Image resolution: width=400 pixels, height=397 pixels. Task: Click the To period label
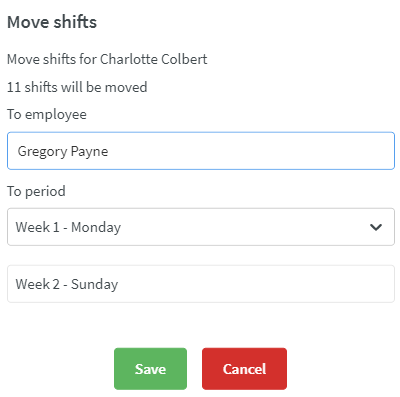click(36, 191)
